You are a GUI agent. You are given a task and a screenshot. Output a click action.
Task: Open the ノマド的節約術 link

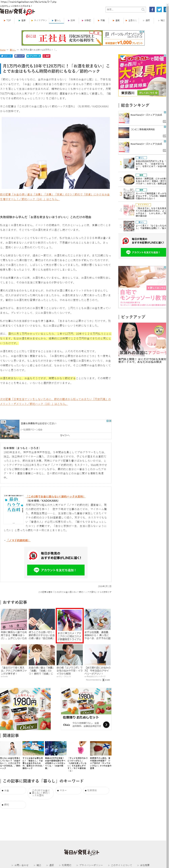pyautogui.click(x=18, y=540)
